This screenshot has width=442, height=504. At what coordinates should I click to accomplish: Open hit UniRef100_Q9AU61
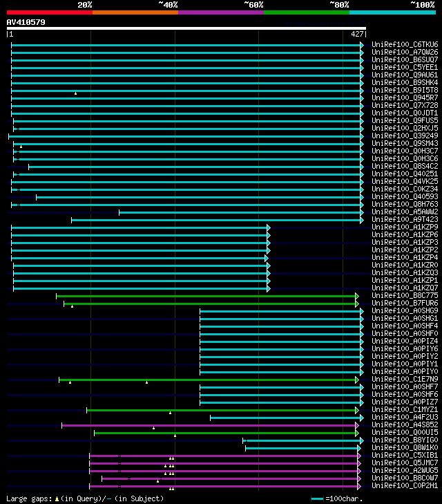(x=405, y=75)
